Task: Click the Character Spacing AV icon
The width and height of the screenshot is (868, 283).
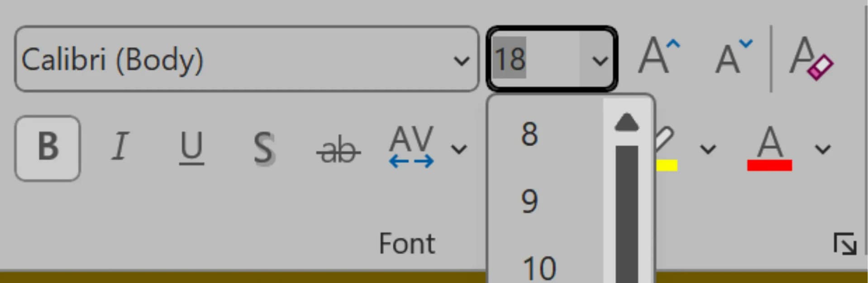Action: tap(411, 147)
